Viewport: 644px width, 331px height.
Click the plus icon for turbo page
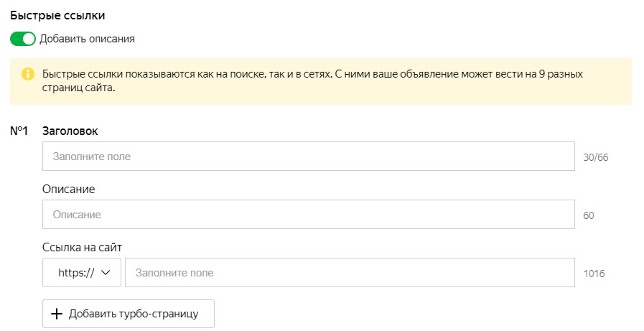point(57,314)
